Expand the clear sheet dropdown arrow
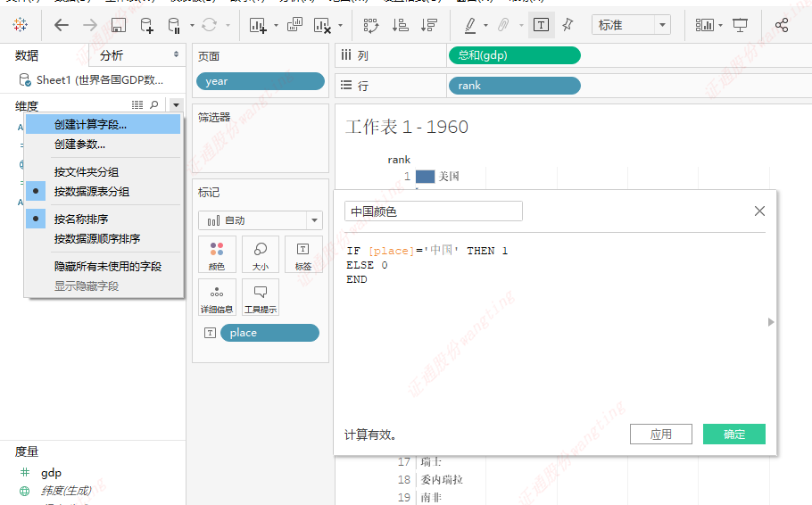The width and height of the screenshot is (812, 505). [x=340, y=25]
